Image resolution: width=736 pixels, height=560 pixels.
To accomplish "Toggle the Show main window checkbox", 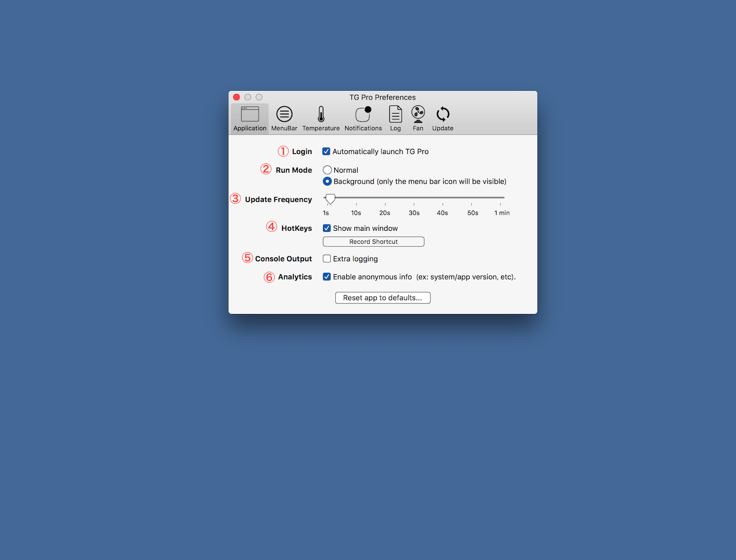I will pyautogui.click(x=327, y=228).
